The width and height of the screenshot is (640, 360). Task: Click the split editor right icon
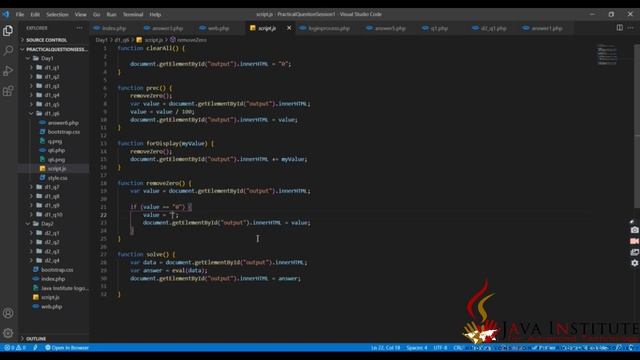click(x=619, y=28)
